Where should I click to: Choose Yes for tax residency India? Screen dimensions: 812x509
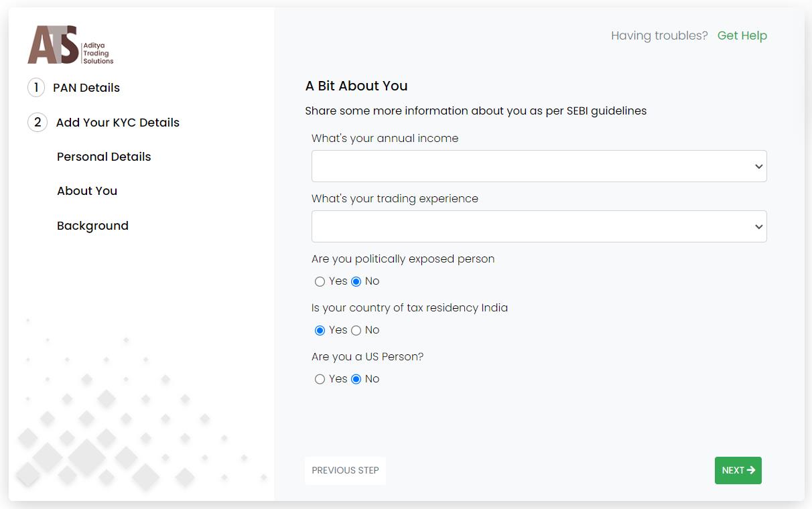pyautogui.click(x=320, y=331)
